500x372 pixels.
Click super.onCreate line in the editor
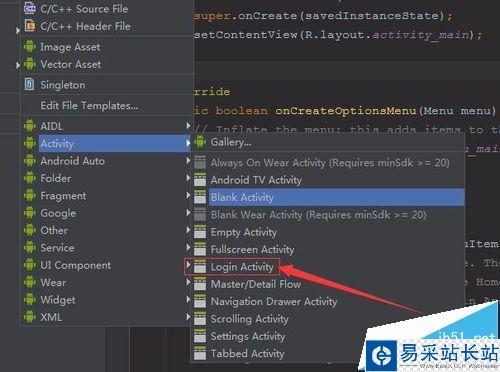point(323,16)
